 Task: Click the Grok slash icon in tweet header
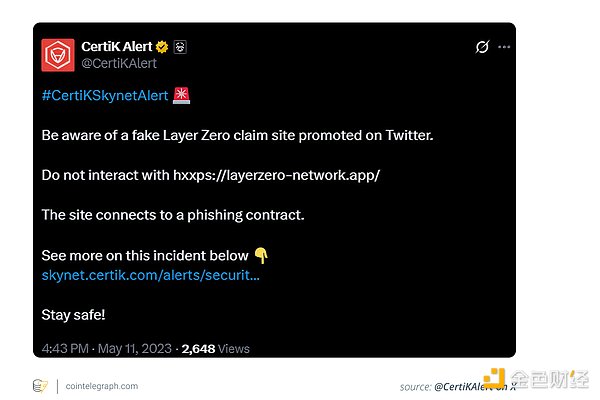[x=481, y=47]
